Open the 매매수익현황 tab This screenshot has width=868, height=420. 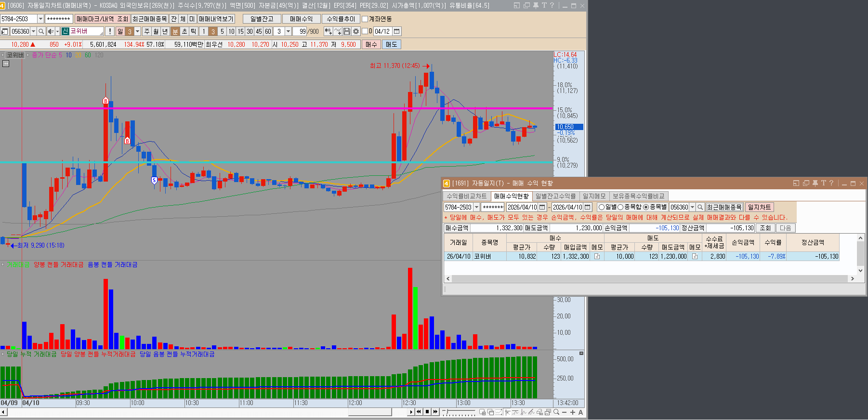[x=512, y=196]
